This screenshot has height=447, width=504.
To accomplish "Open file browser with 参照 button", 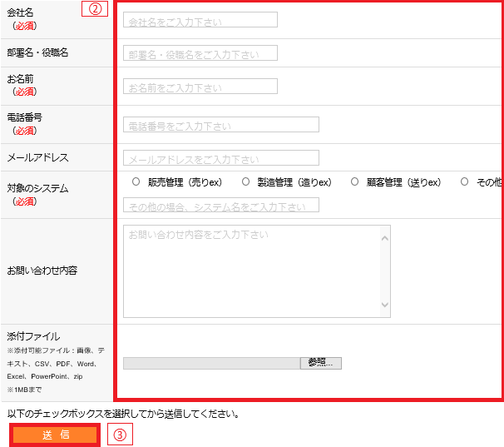I will click(x=321, y=363).
